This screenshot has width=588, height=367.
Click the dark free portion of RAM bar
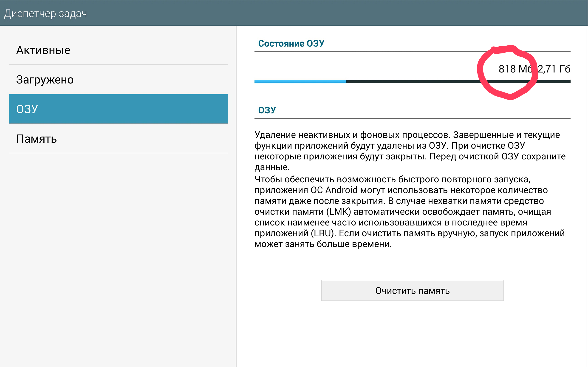pyautogui.click(x=413, y=82)
